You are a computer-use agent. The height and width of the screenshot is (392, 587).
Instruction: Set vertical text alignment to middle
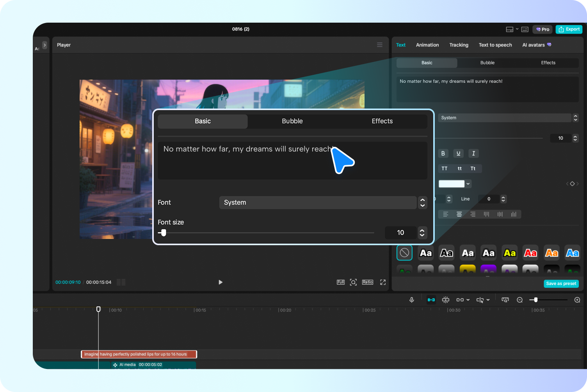click(500, 214)
